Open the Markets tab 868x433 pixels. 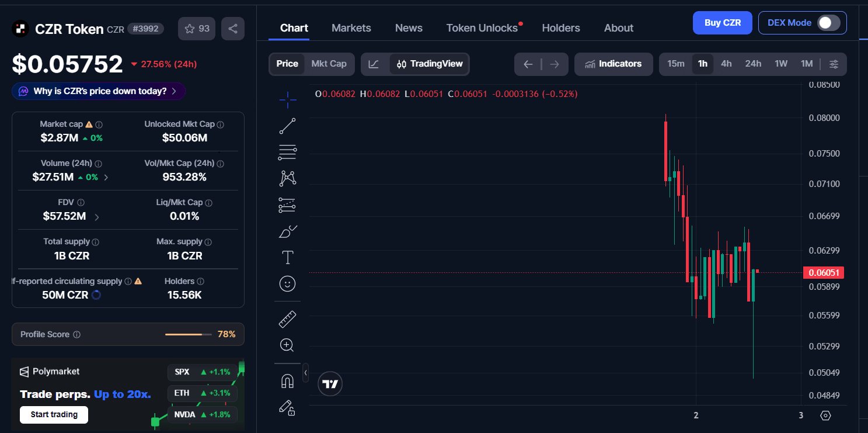(x=351, y=28)
